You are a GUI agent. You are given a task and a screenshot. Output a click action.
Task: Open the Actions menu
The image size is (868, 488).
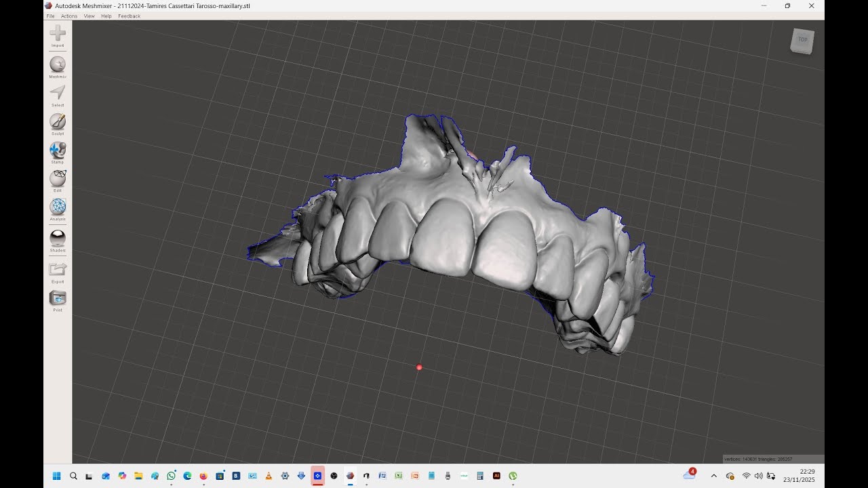(69, 16)
